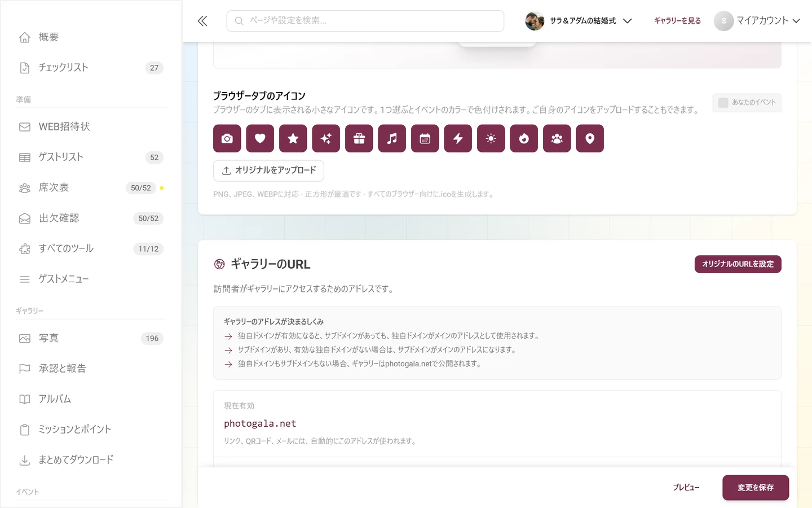Image resolution: width=812 pixels, height=508 pixels.
Task: Open まとめてダウンロード page
Action: [x=91, y=461]
